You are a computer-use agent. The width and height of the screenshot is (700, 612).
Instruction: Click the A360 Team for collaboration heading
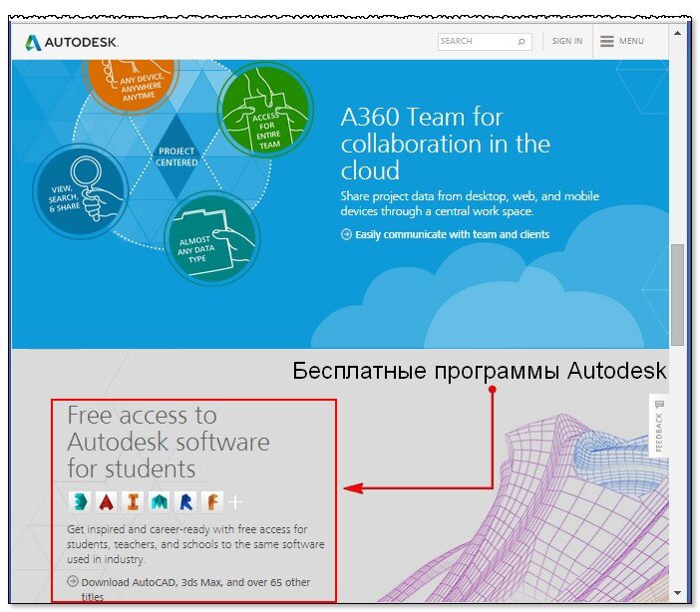click(445, 144)
